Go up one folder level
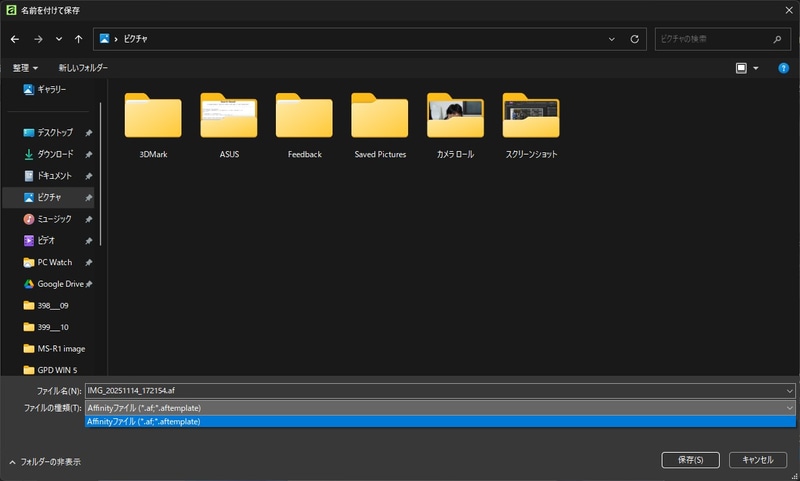Screen dimensions: 800x481 tap(79, 39)
